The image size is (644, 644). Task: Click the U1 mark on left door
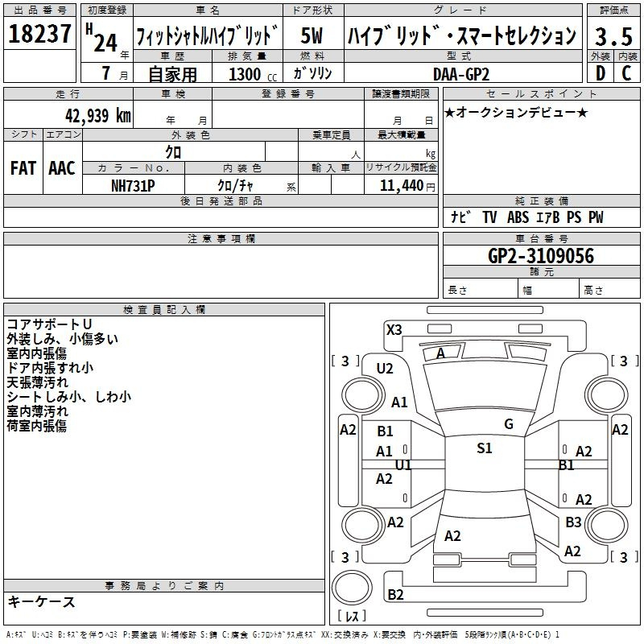pos(403,465)
